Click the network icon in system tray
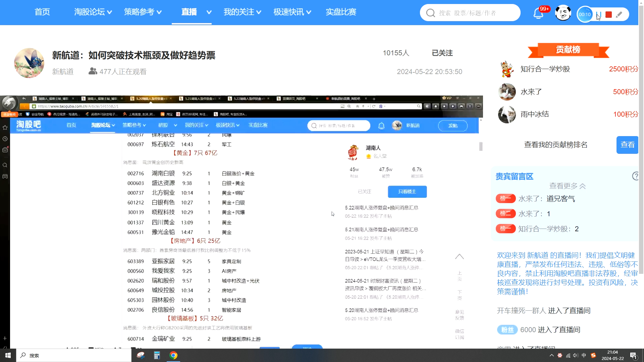Viewport: 644px width, 362px height. pyautogui.click(x=568, y=355)
